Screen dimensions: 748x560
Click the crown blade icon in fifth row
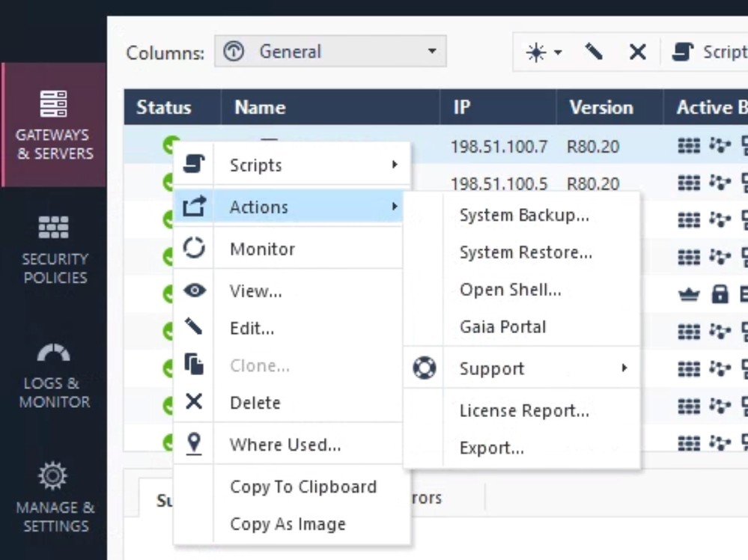pos(689,295)
